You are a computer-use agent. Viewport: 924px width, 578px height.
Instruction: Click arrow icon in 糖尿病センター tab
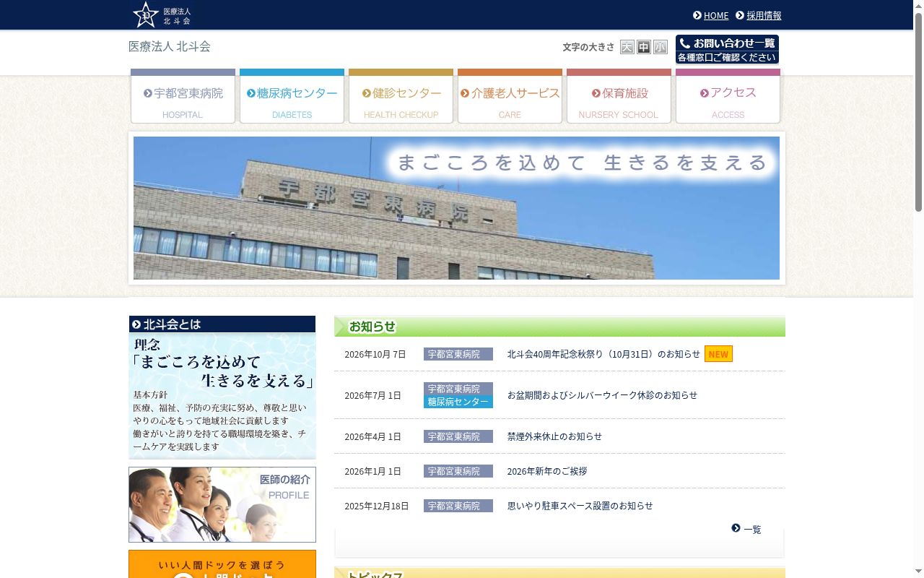251,93
